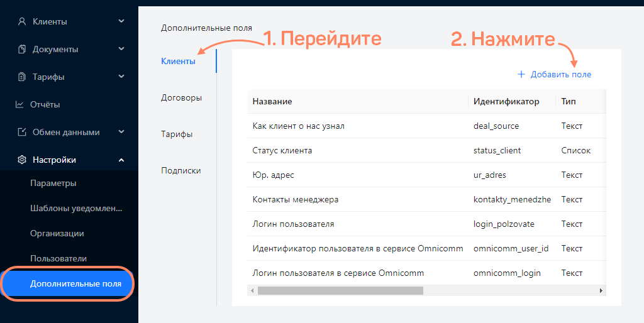The height and width of the screenshot is (323, 644).
Task: Open Шаблоны уведомлений submenu item
Action: [76, 209]
